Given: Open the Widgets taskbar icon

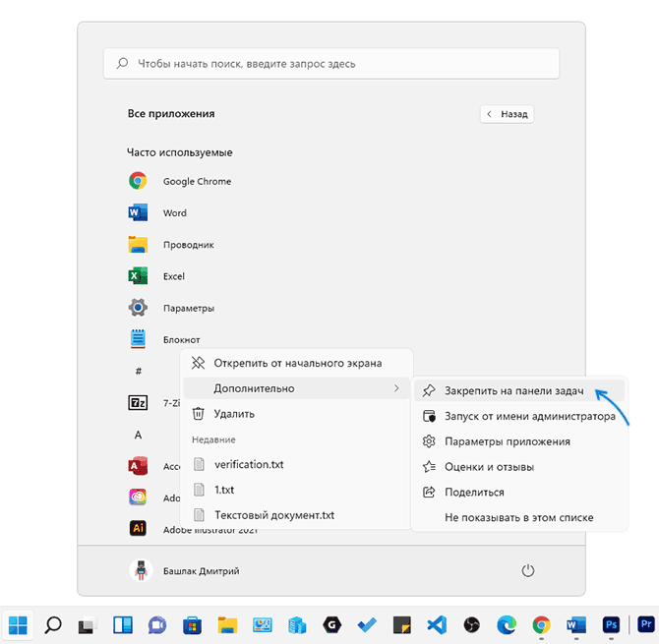Looking at the screenshot, I should click(x=123, y=625).
